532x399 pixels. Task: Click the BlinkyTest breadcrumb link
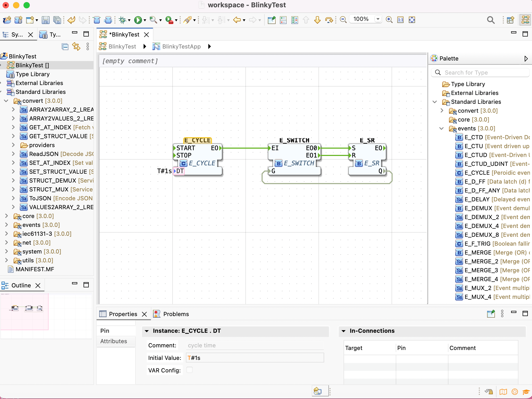[122, 46]
